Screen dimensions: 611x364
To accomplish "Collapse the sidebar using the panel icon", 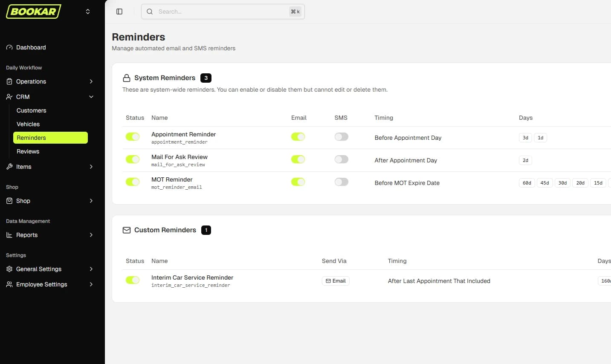I will (119, 11).
